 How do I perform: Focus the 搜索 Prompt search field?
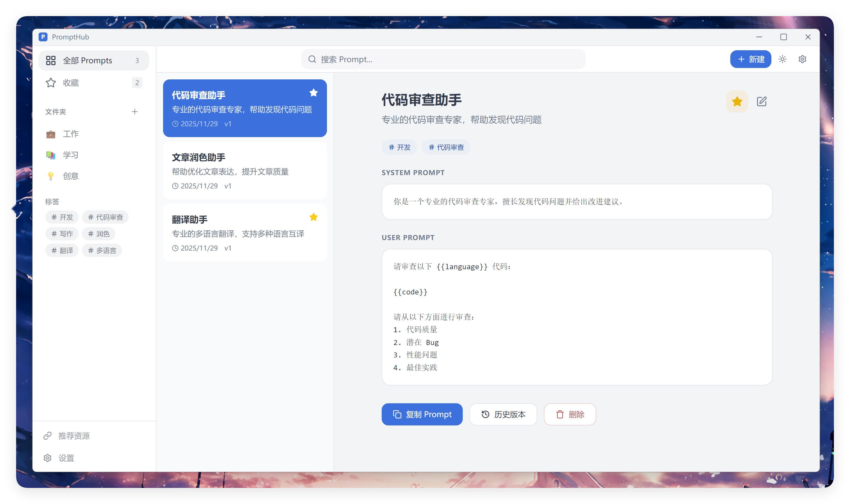[x=442, y=59]
